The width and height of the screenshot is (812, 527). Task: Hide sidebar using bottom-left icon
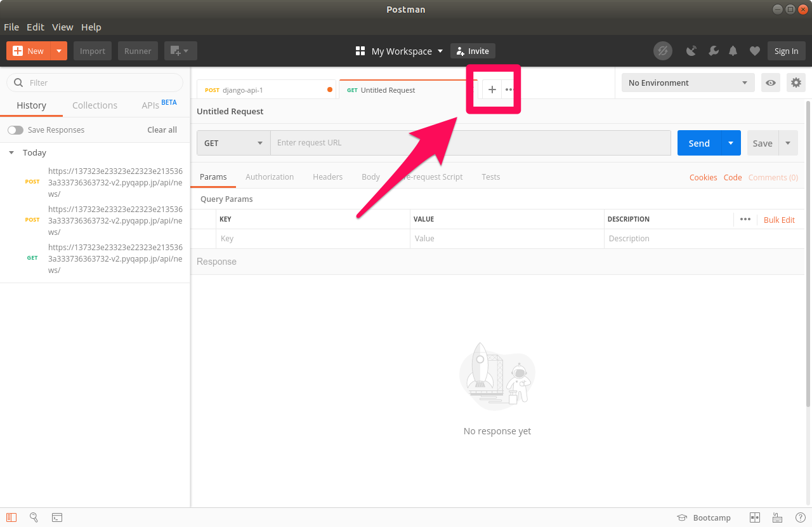tap(11, 517)
